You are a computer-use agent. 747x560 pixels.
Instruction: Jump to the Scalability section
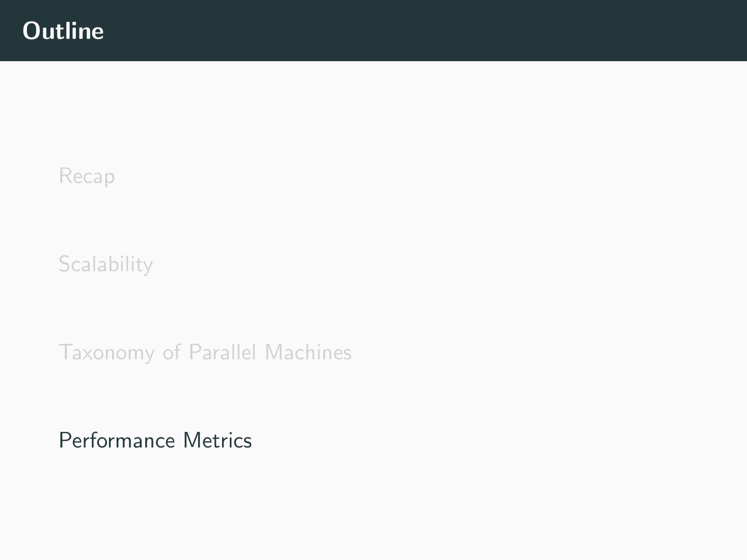pyautogui.click(x=105, y=264)
